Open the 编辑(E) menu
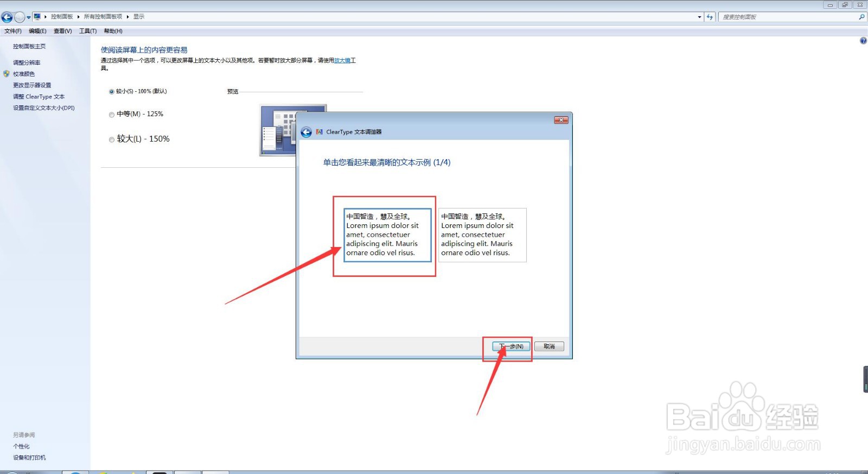This screenshot has width=868, height=474. coord(37,31)
